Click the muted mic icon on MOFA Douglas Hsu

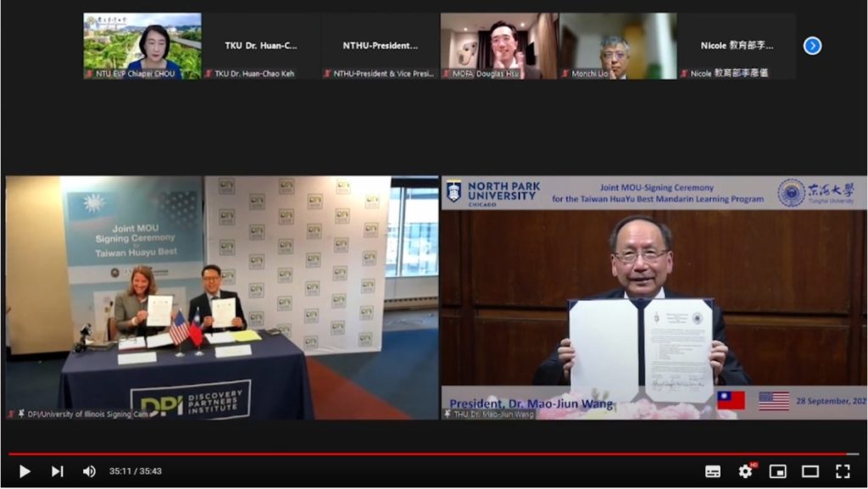click(x=446, y=74)
